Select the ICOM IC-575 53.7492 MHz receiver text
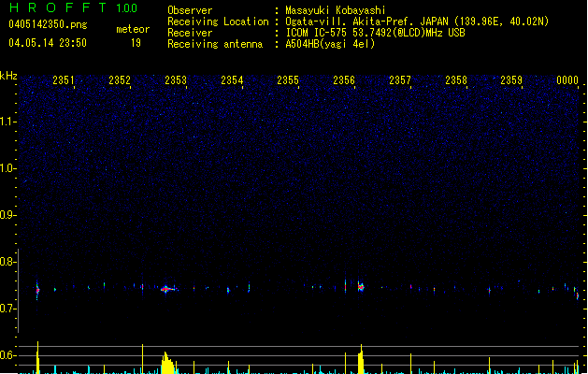The width and height of the screenshot is (588, 374). pyautogui.click(x=376, y=33)
